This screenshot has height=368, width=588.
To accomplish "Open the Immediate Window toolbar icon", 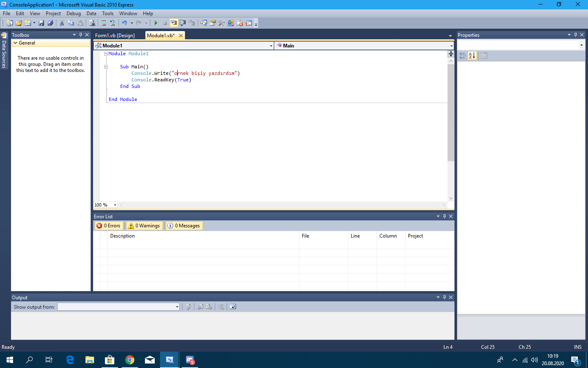I will 249,23.
